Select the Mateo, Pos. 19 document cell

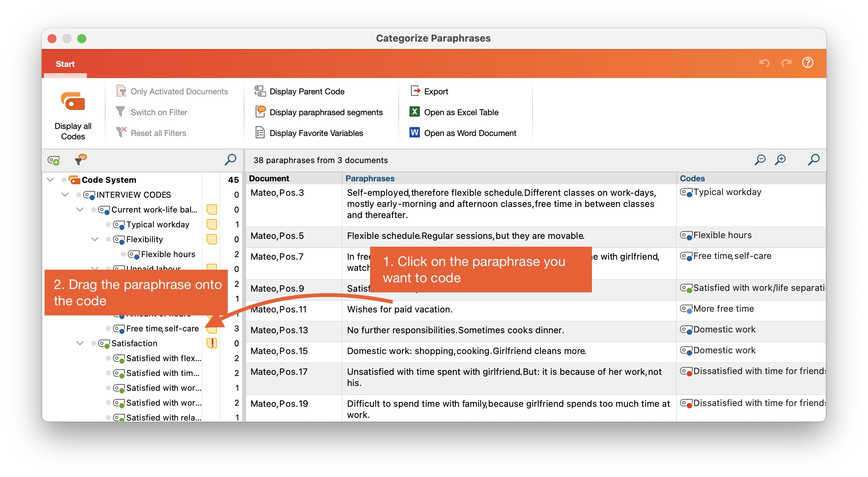tap(294, 408)
